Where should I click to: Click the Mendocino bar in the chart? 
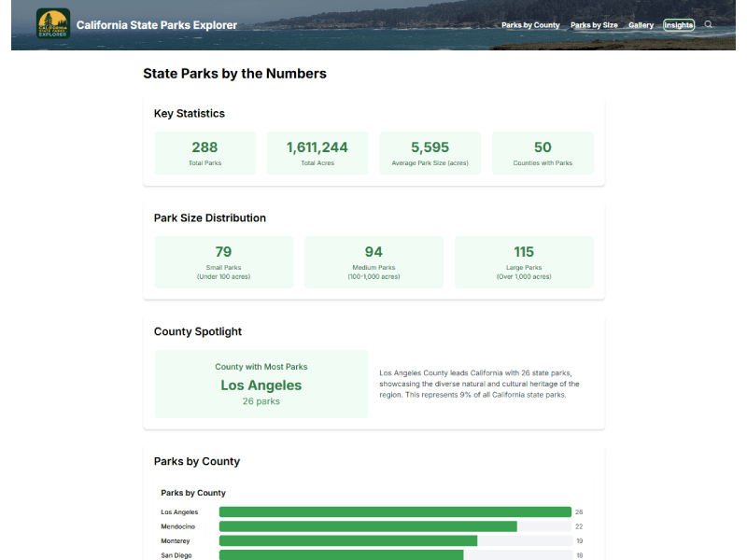click(369, 526)
